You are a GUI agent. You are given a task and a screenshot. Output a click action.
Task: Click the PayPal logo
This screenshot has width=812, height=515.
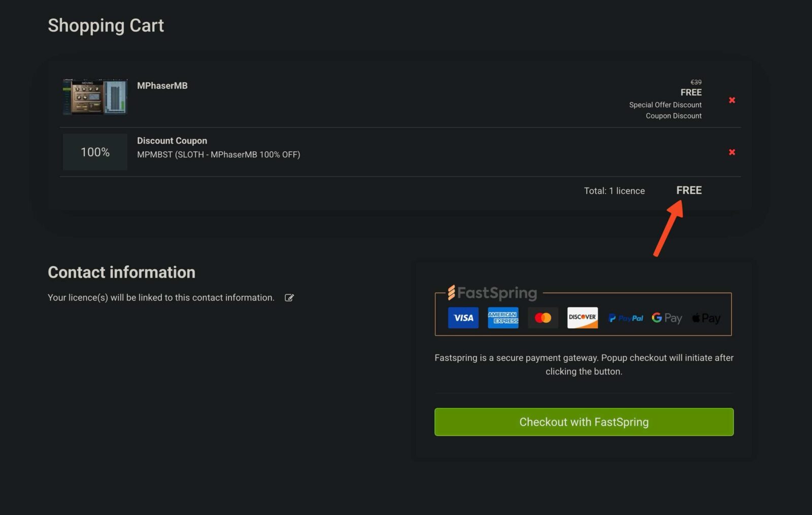[x=626, y=318]
